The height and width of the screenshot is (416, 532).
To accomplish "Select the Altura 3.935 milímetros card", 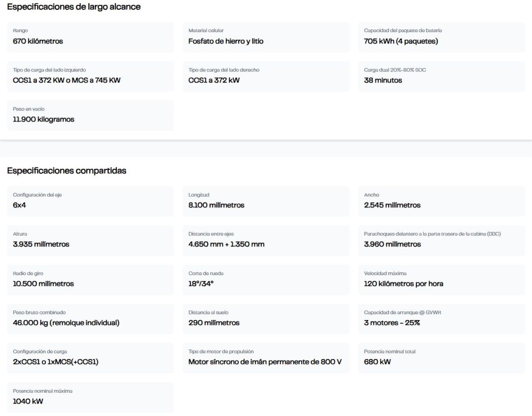I will pyautogui.click(x=90, y=240).
